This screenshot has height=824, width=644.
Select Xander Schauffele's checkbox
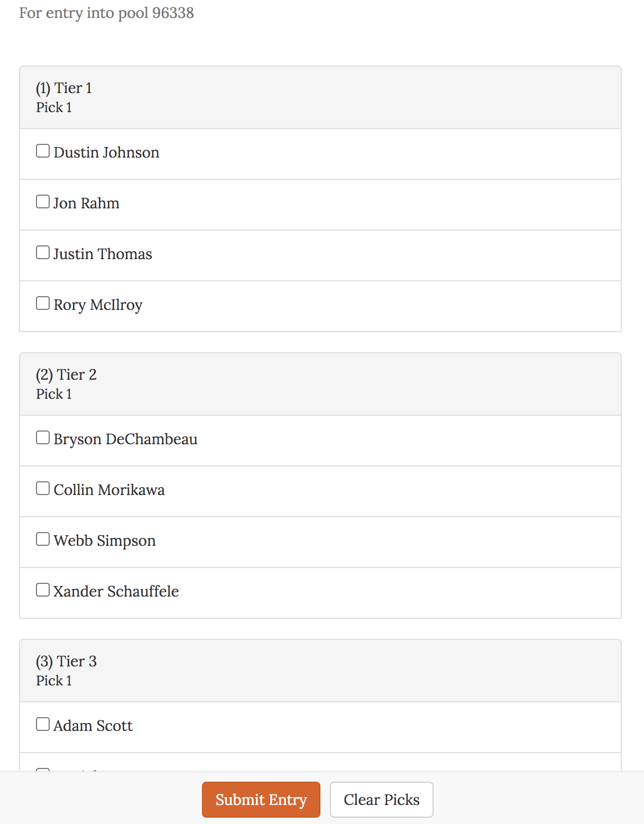42,590
